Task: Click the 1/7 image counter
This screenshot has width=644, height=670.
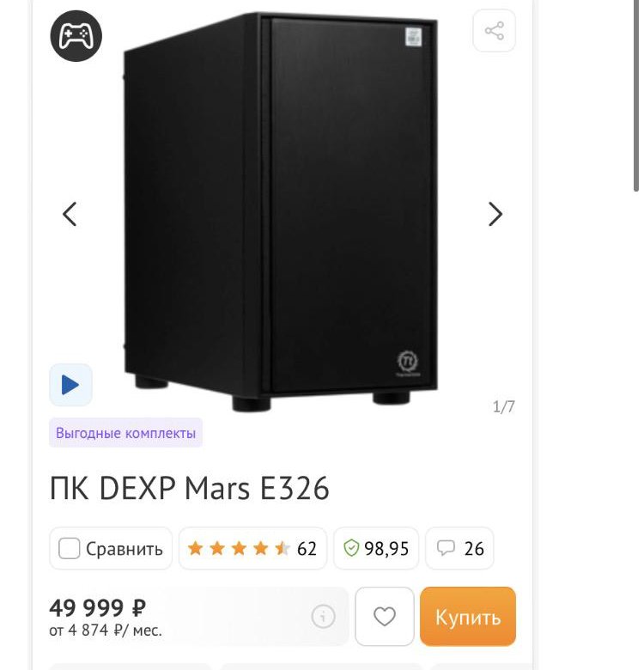Action: tap(503, 406)
